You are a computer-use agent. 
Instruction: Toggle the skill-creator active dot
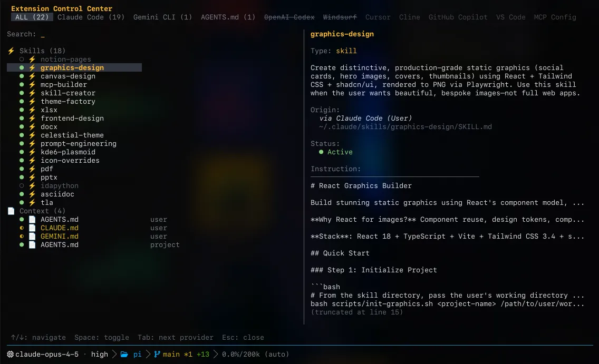[22, 93]
